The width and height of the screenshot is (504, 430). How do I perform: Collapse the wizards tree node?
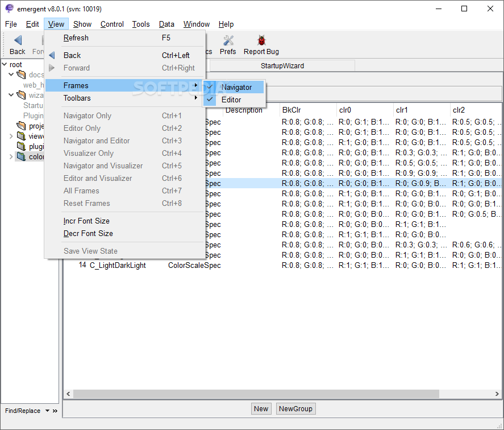tap(11, 95)
